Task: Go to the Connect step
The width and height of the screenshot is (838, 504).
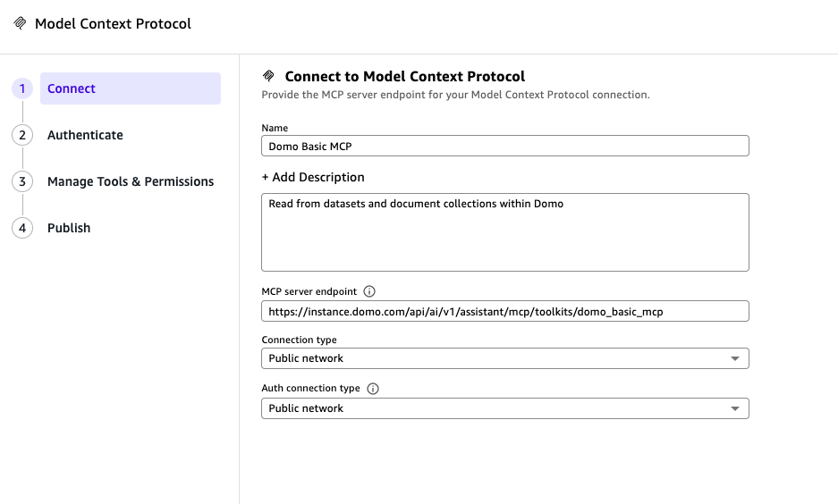Action: point(131,88)
